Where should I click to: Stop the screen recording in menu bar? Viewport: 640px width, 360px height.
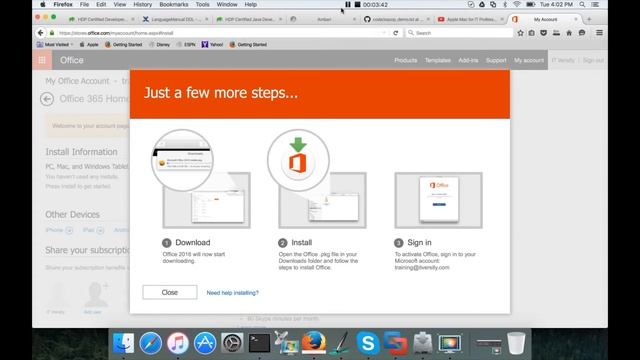[358, 4]
